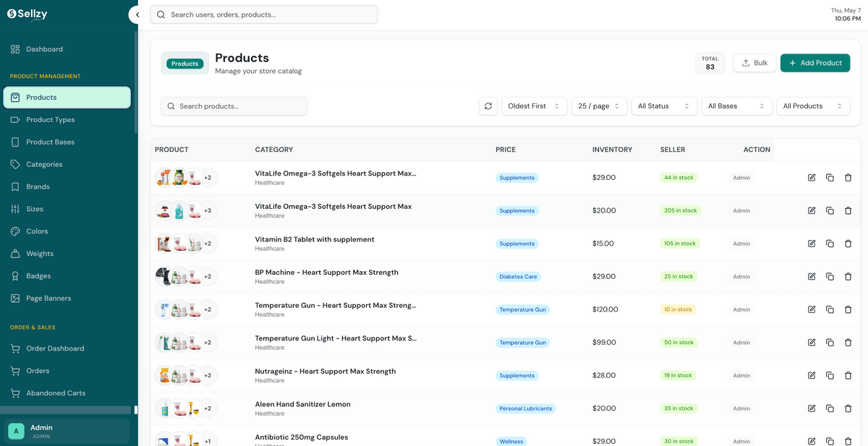This screenshot has width=868, height=446.
Task: Expand the All Status filter
Action: (x=664, y=106)
